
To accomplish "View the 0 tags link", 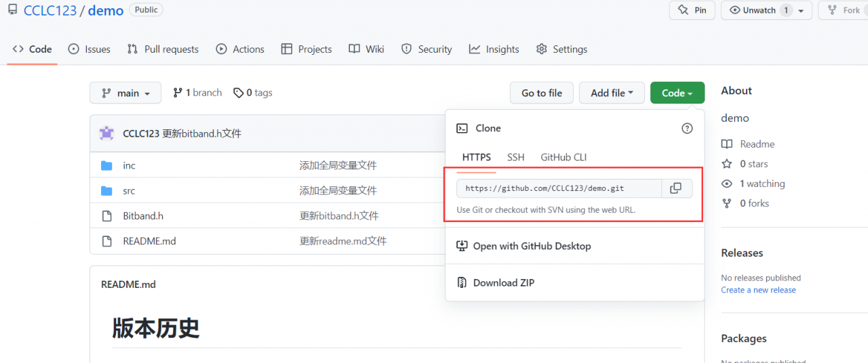I will pos(253,93).
